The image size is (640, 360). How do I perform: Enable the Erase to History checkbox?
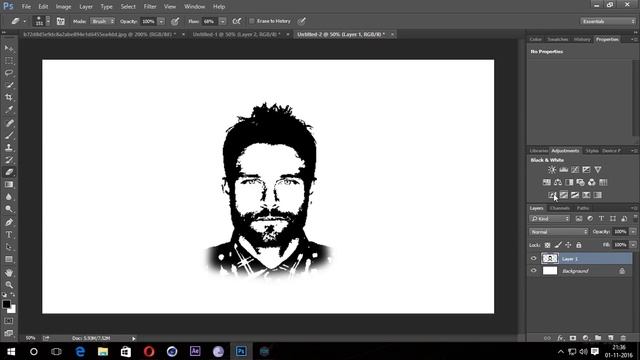coord(252,21)
